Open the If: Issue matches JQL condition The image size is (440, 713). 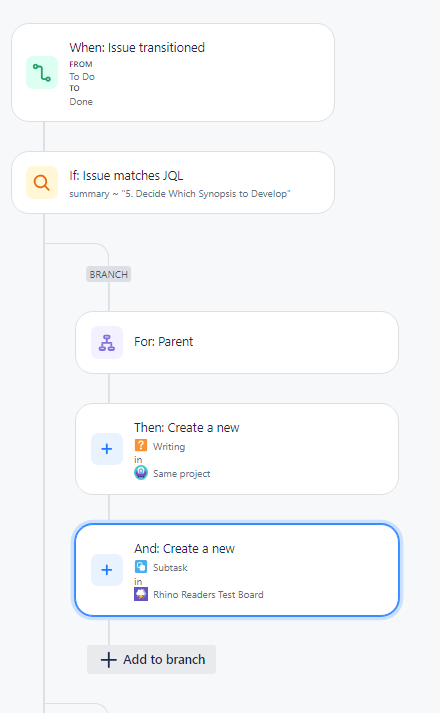point(173,183)
